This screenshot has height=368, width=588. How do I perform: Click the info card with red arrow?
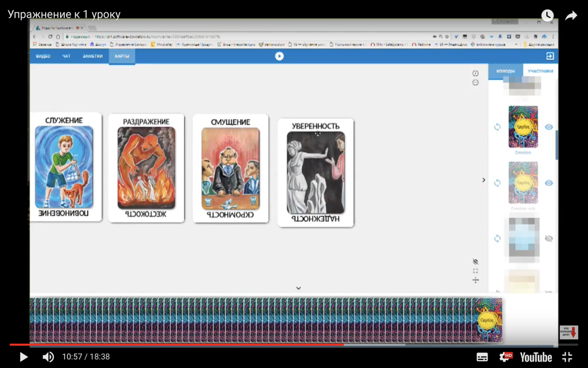(568, 332)
